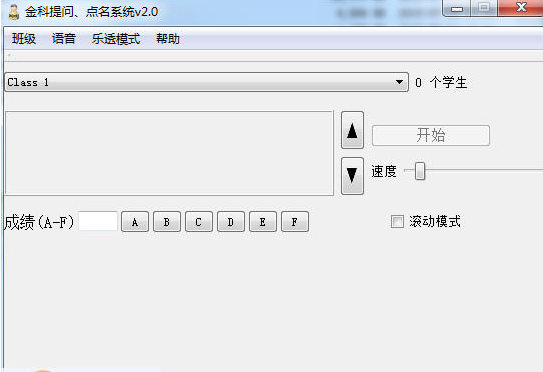Assign grade B
The width and height of the screenshot is (543, 372).
[x=167, y=222]
